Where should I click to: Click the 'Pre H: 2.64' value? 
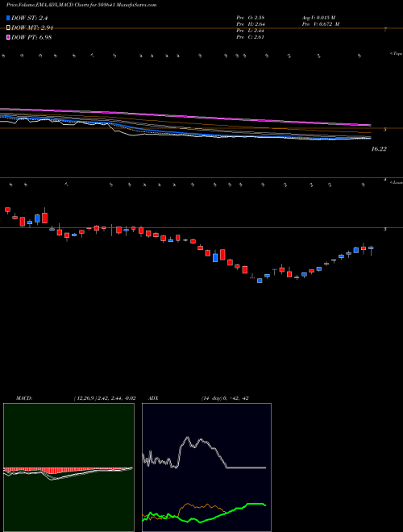point(251,23)
